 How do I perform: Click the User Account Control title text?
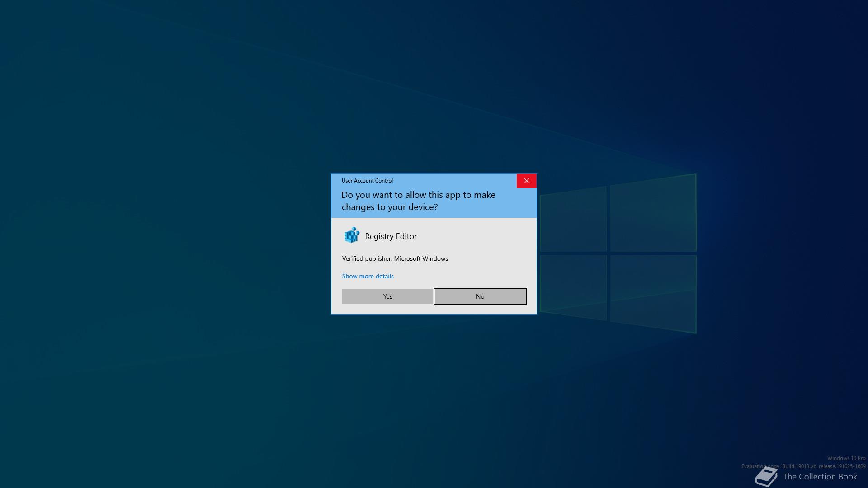[367, 181]
